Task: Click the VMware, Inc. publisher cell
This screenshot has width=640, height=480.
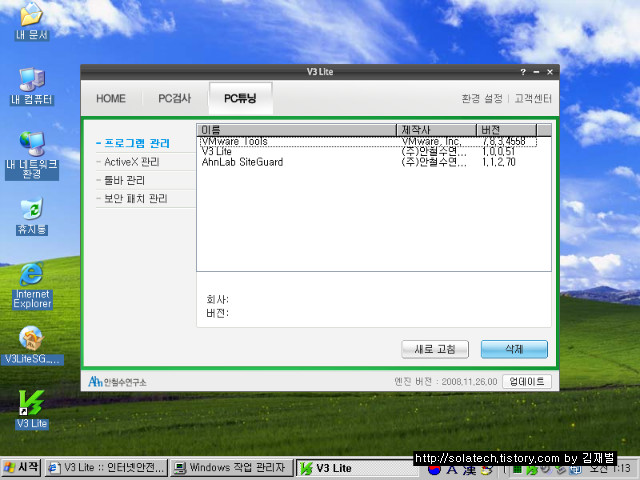Action: (431, 142)
